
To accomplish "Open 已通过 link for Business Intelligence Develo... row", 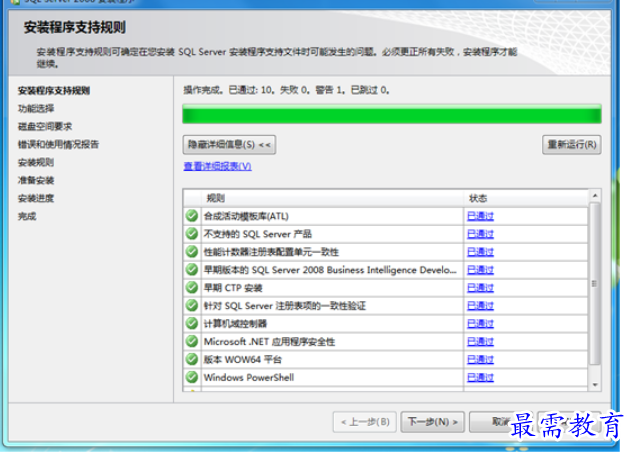I will [x=480, y=270].
